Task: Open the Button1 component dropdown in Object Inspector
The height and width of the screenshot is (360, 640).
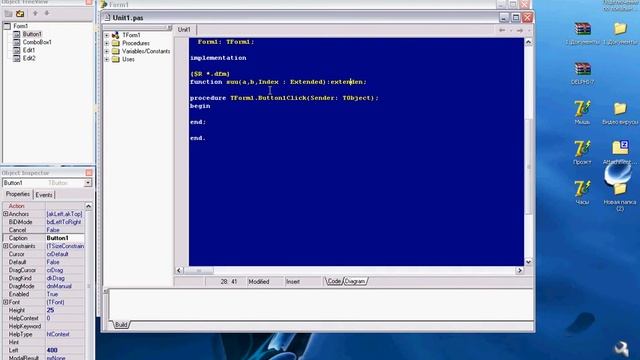Action: tap(88, 183)
